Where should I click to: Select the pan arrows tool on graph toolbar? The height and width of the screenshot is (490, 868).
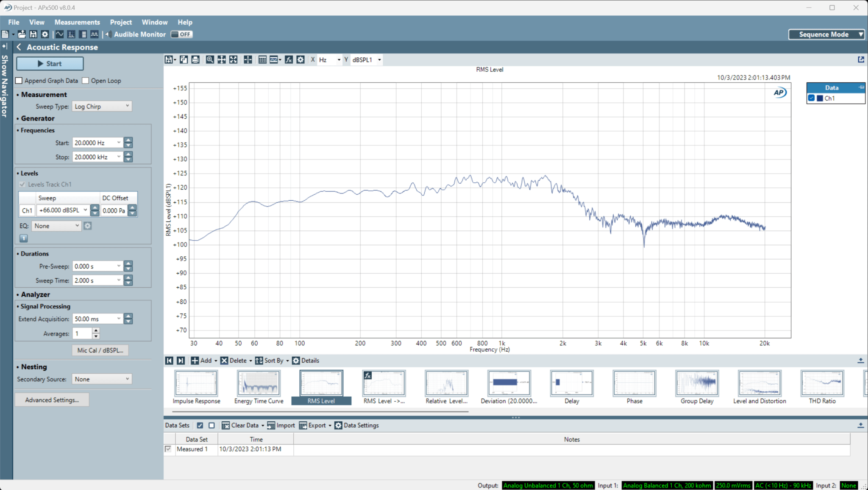coord(222,60)
